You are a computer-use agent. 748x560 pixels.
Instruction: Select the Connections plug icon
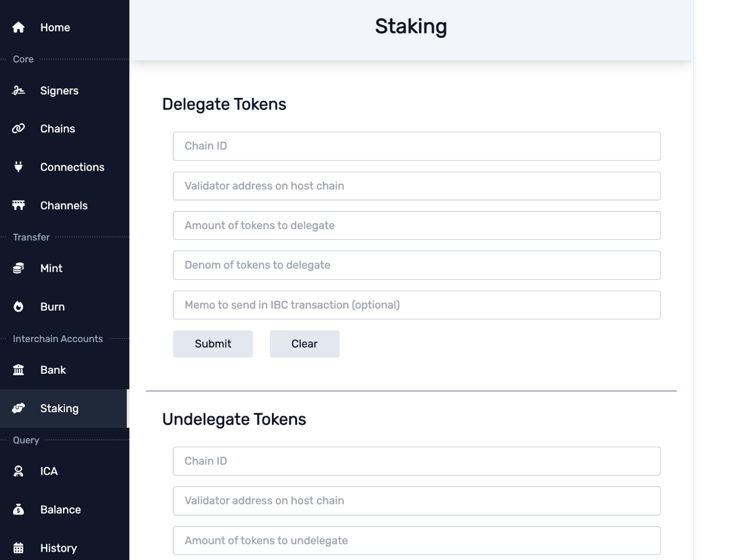(x=18, y=167)
